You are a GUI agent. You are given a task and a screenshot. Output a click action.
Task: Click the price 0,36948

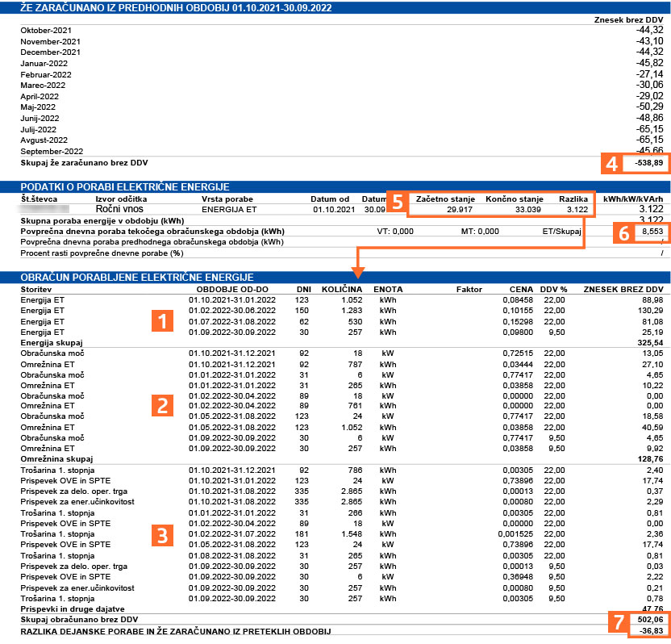click(x=518, y=577)
